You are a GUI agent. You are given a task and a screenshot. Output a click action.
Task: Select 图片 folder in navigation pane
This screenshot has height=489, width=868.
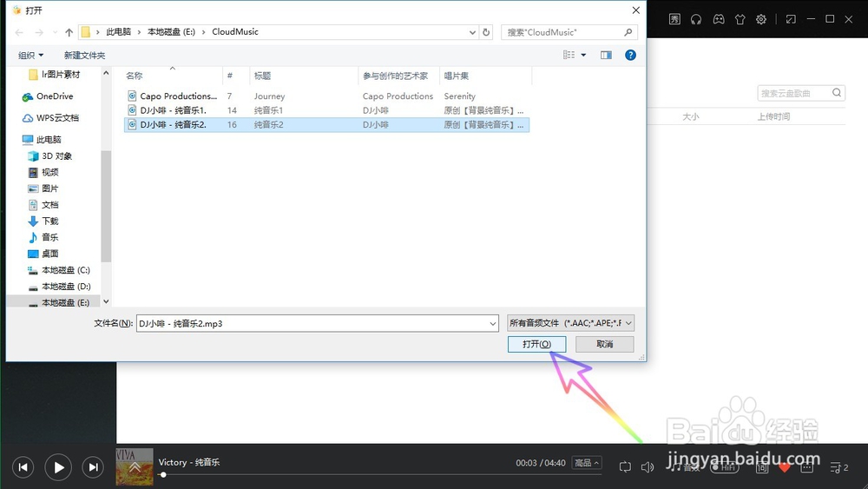[43, 188]
